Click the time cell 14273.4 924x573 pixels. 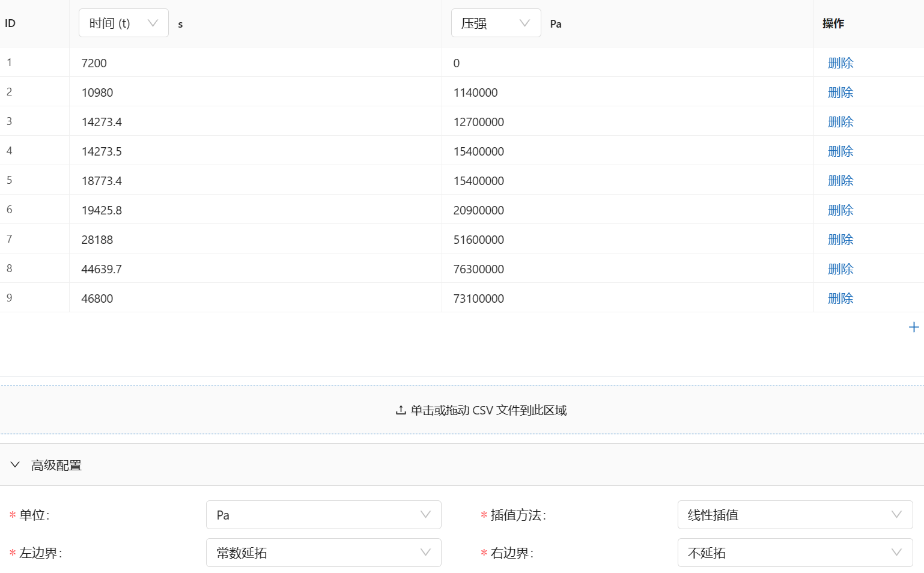point(255,121)
